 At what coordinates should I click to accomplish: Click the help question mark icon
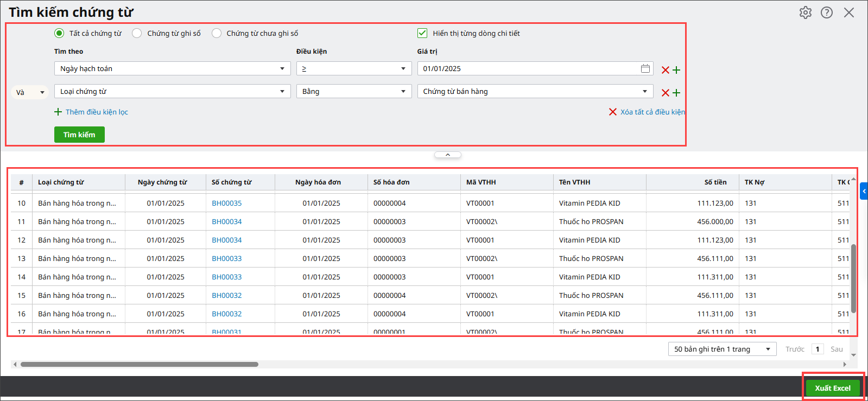coord(826,12)
